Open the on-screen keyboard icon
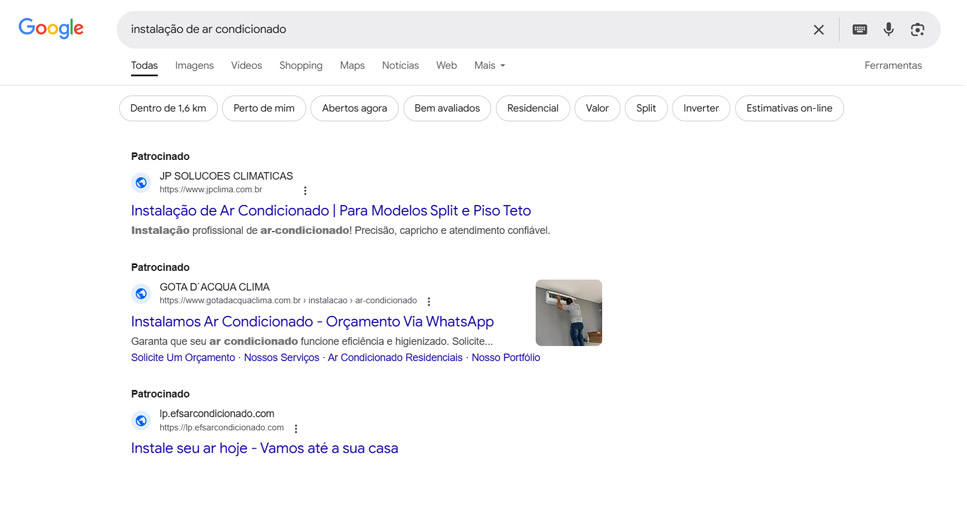 tap(859, 30)
